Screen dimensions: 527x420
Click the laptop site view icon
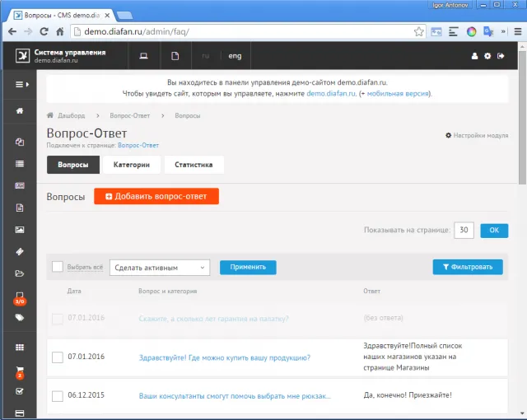click(144, 56)
